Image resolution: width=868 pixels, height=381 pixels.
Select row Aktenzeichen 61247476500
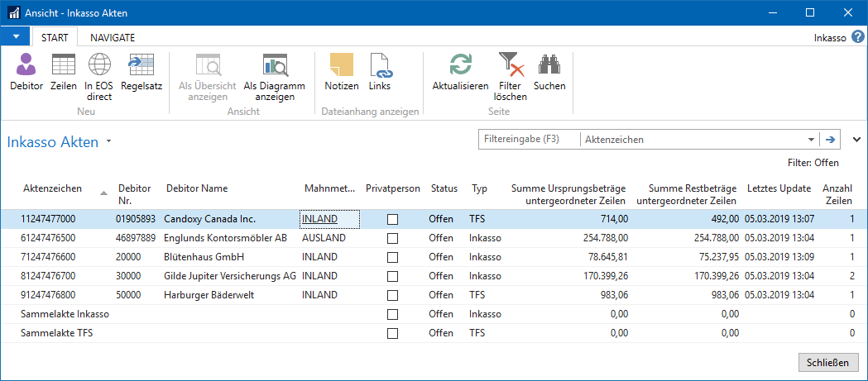[434, 238]
